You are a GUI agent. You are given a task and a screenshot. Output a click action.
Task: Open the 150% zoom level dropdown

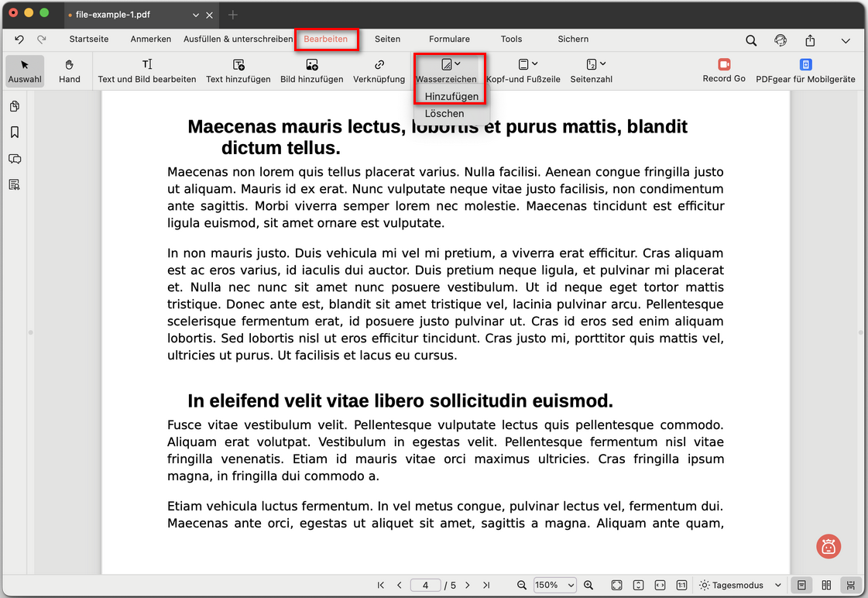coord(555,586)
